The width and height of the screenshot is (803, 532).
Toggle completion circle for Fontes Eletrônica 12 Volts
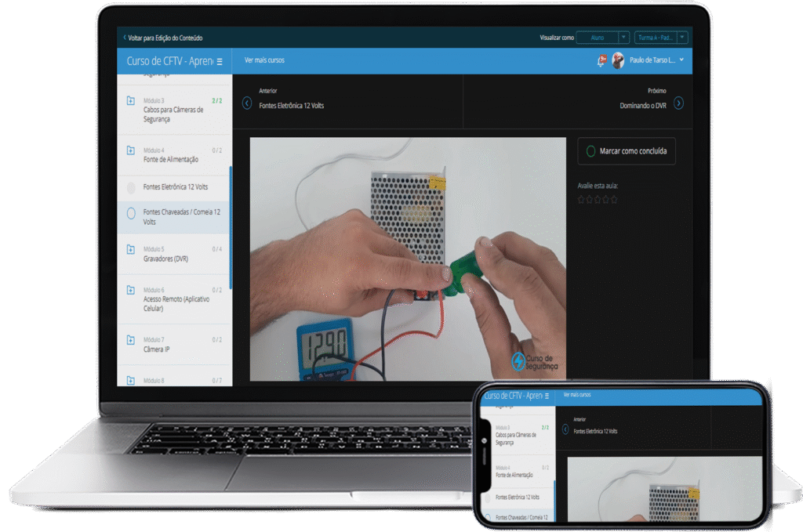131,187
